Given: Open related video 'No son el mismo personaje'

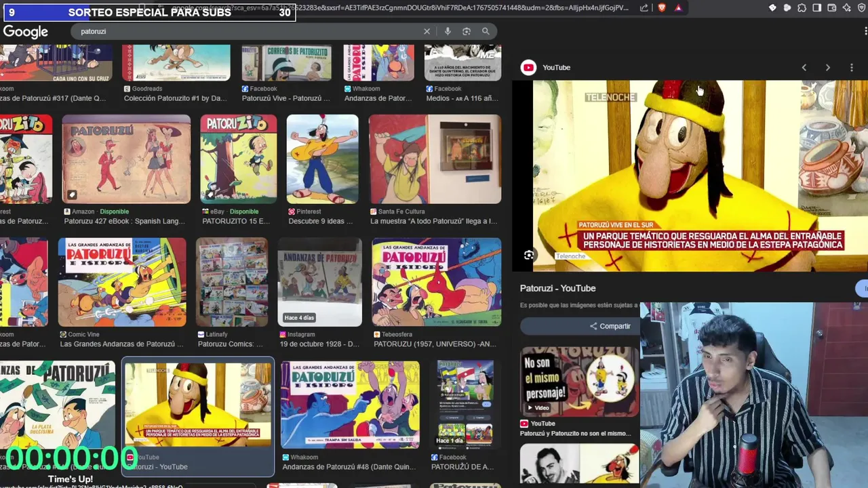Looking at the screenshot, I should (x=579, y=381).
